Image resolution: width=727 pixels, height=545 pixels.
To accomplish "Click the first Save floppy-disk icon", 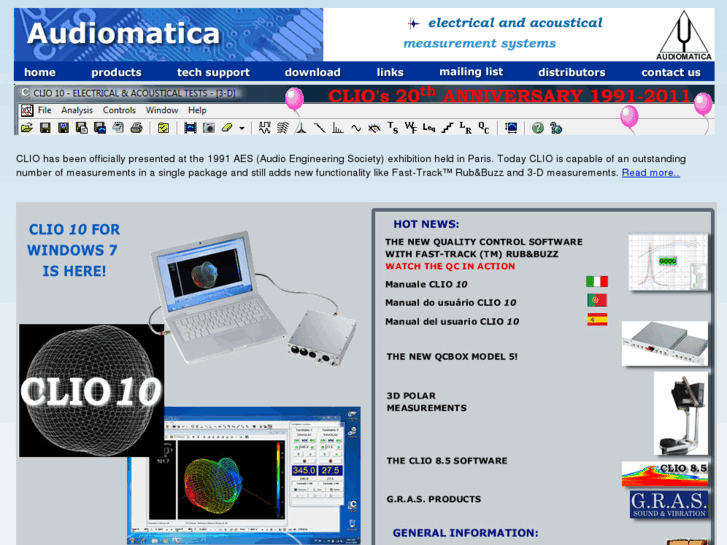I will click(45, 128).
